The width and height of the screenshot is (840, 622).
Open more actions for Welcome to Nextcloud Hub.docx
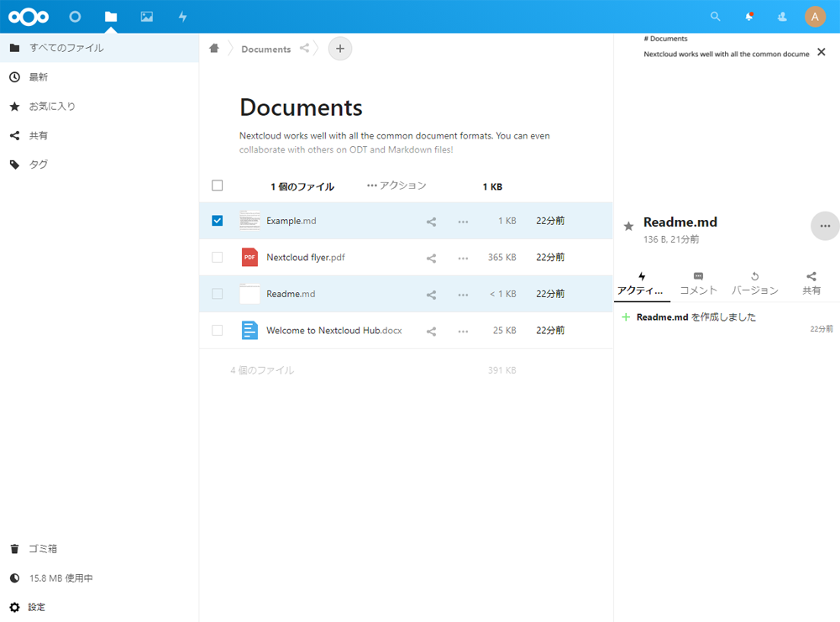(464, 331)
